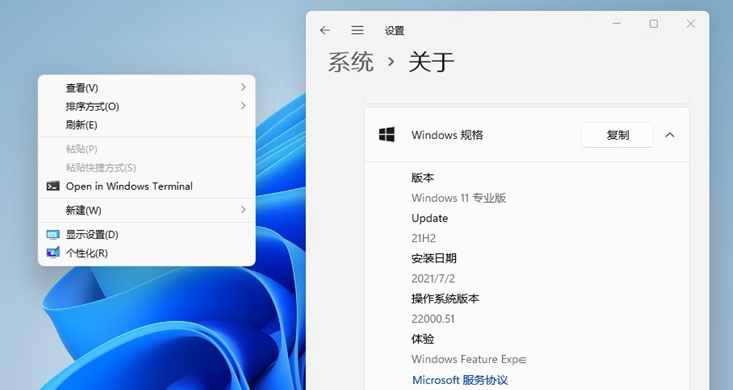The height and width of the screenshot is (390, 733).
Task: Expand the 排序方式(O) submenu arrow
Action: tap(243, 106)
